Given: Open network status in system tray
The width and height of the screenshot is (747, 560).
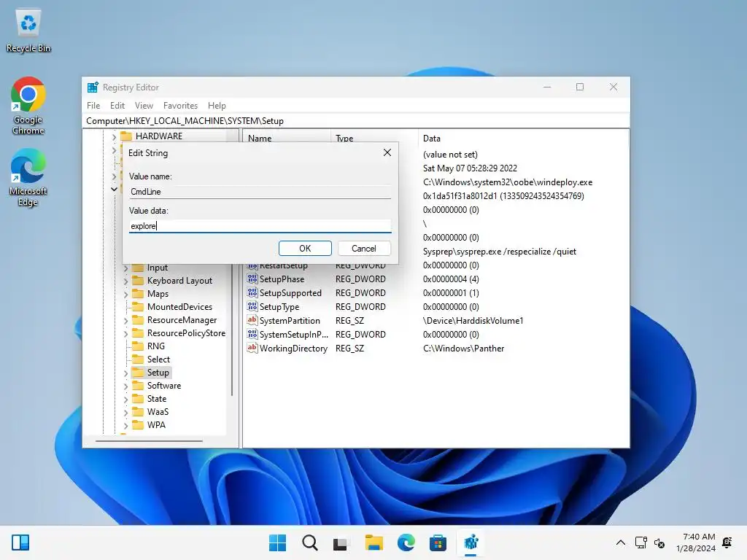Looking at the screenshot, I should pyautogui.click(x=640, y=542).
